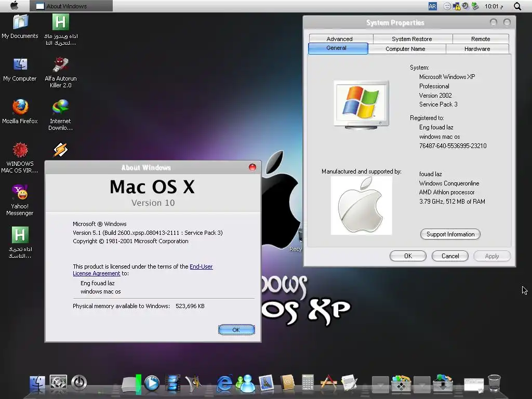Screen dimensions: 532x399
Task: Open the film strip movie icon in dock
Action: tap(172, 383)
